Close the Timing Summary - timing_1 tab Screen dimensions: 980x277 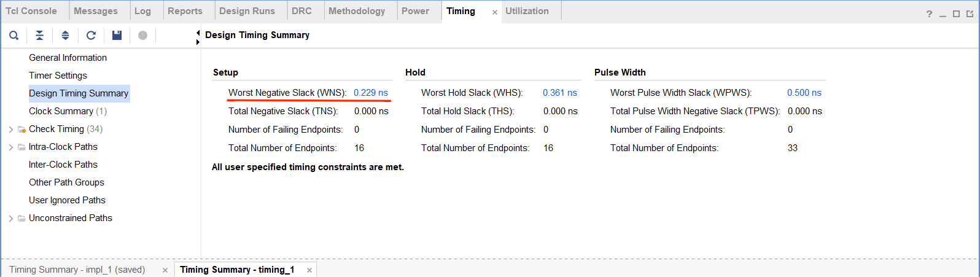click(309, 270)
